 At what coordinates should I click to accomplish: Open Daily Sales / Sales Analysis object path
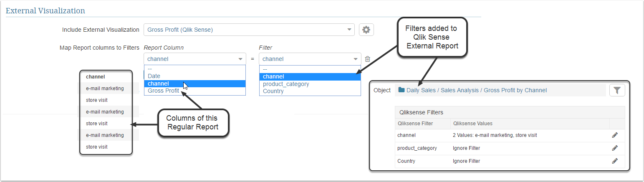[476, 90]
